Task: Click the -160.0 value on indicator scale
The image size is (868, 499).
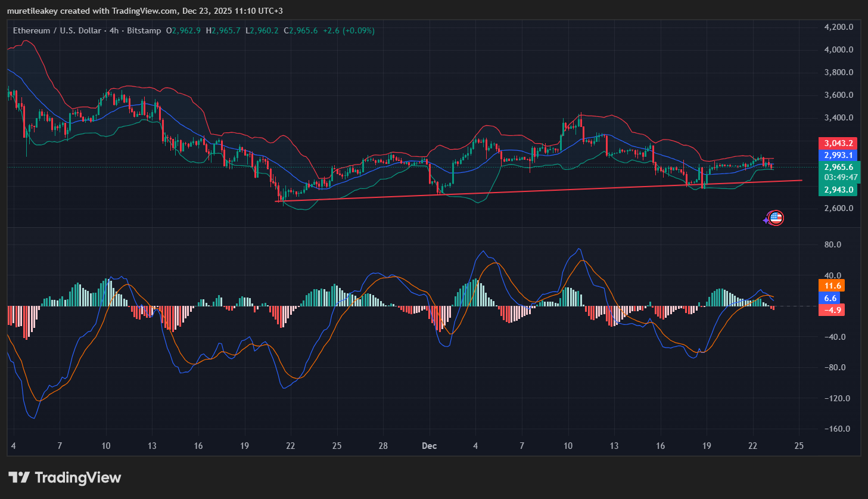Action: pos(836,429)
